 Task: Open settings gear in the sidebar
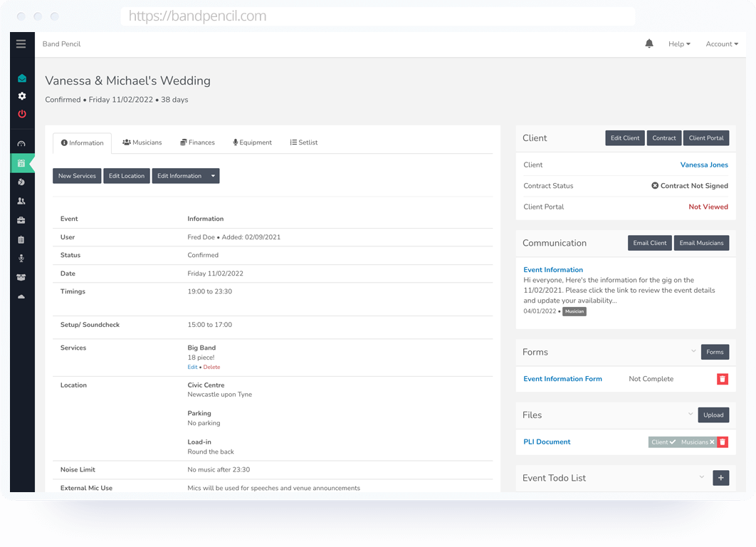[21, 96]
